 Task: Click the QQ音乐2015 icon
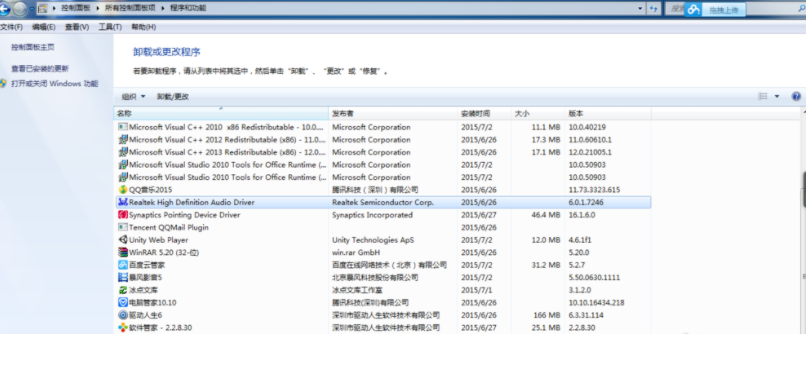(123, 190)
